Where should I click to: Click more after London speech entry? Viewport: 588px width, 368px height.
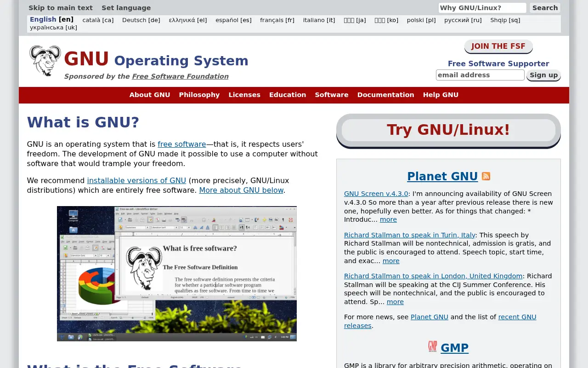click(x=395, y=302)
